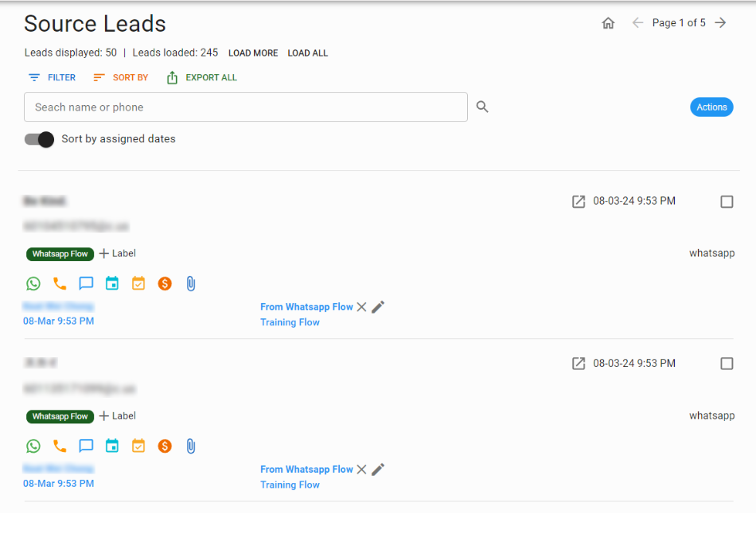Screen dimensions: 756x557
Task: Focus the name or phone search field
Action: [246, 107]
